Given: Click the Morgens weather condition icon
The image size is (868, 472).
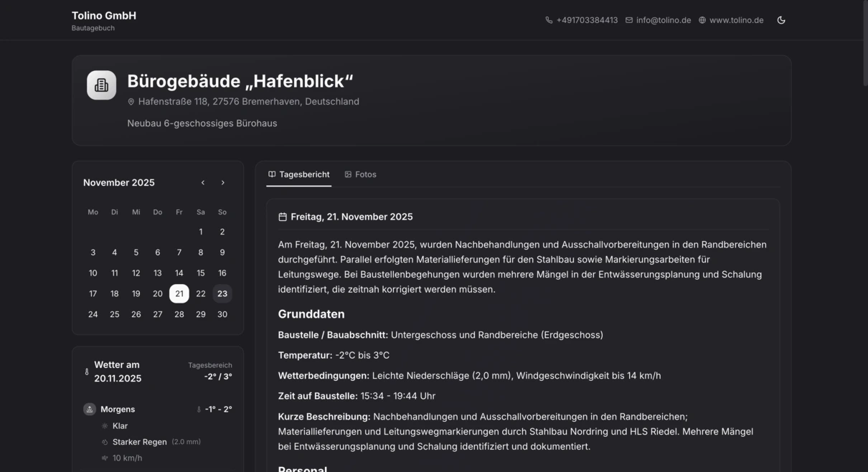Looking at the screenshot, I should (x=90, y=409).
